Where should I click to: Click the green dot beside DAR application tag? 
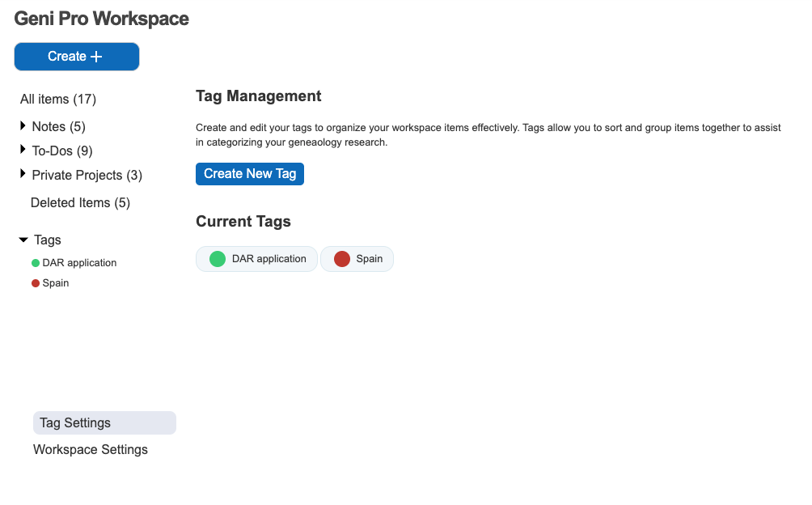tap(35, 262)
